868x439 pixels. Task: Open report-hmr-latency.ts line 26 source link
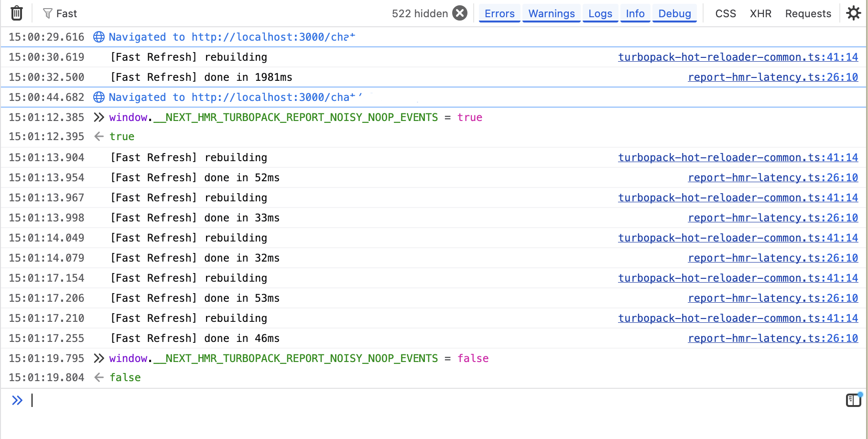pos(772,77)
